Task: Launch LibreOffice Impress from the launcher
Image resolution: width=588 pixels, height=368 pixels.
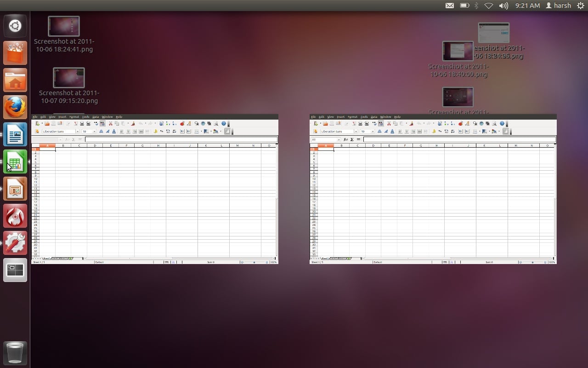Action: [x=15, y=189]
